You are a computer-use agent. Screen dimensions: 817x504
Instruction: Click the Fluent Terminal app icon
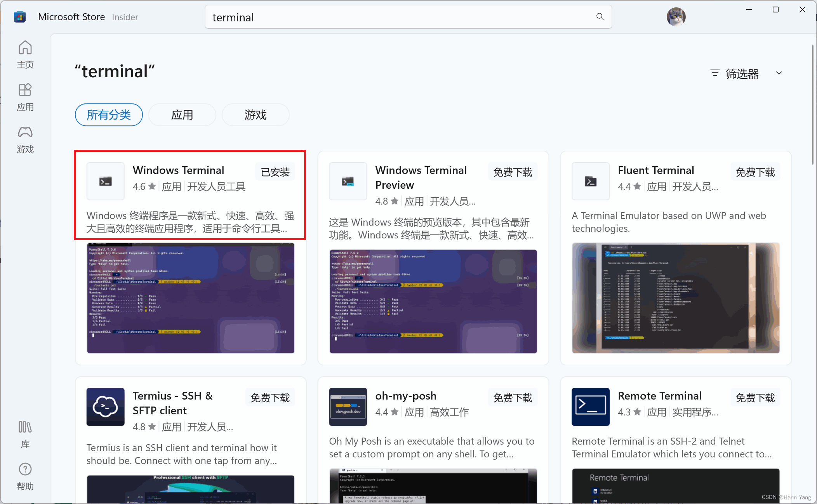(591, 181)
